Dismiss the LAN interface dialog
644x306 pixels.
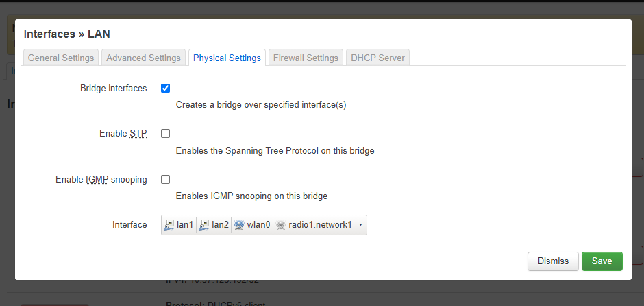553,261
